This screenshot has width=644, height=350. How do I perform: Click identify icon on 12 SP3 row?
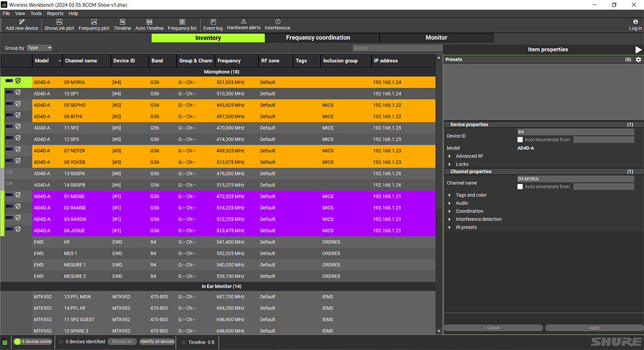pyautogui.click(x=18, y=138)
